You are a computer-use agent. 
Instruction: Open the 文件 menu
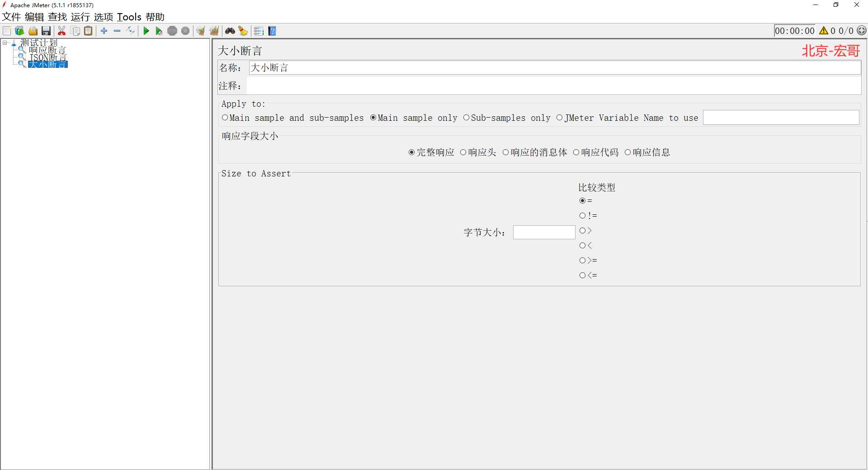click(x=11, y=17)
